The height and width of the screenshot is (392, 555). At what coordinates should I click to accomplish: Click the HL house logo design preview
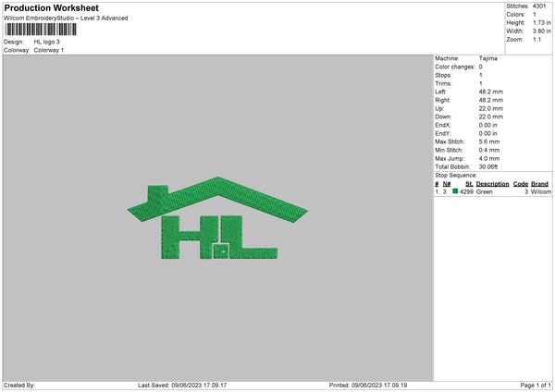(x=217, y=218)
